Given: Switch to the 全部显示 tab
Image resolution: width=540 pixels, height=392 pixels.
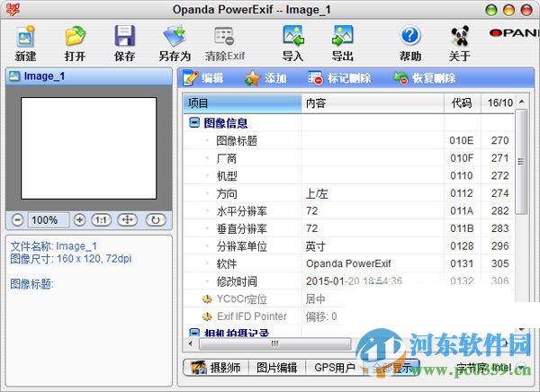Looking at the screenshot, I should (x=392, y=368).
